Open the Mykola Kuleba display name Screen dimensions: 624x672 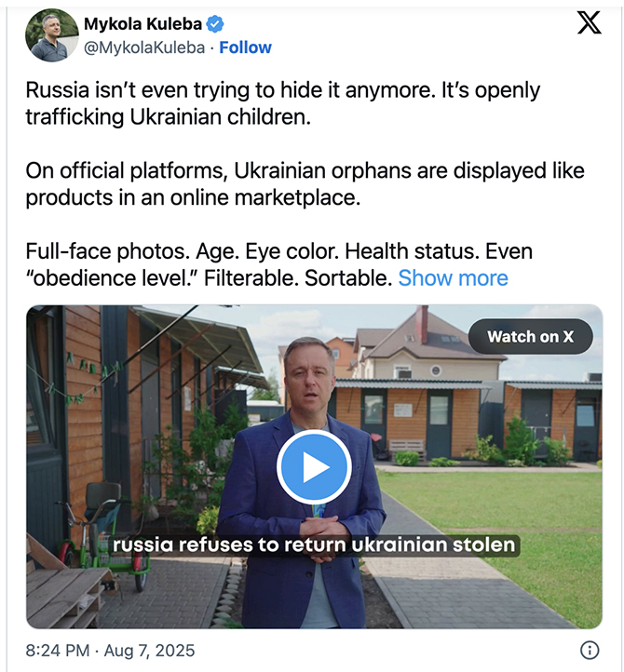click(x=142, y=24)
